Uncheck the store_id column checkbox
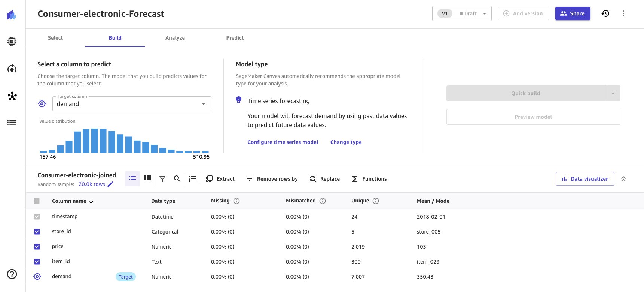The width and height of the screenshot is (644, 292). click(x=37, y=232)
